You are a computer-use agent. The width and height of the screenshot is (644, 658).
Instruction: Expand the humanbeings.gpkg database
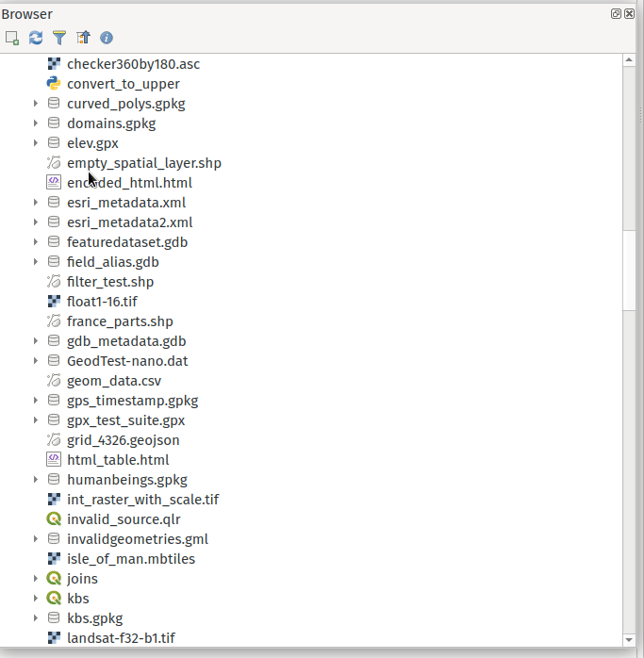pos(36,480)
